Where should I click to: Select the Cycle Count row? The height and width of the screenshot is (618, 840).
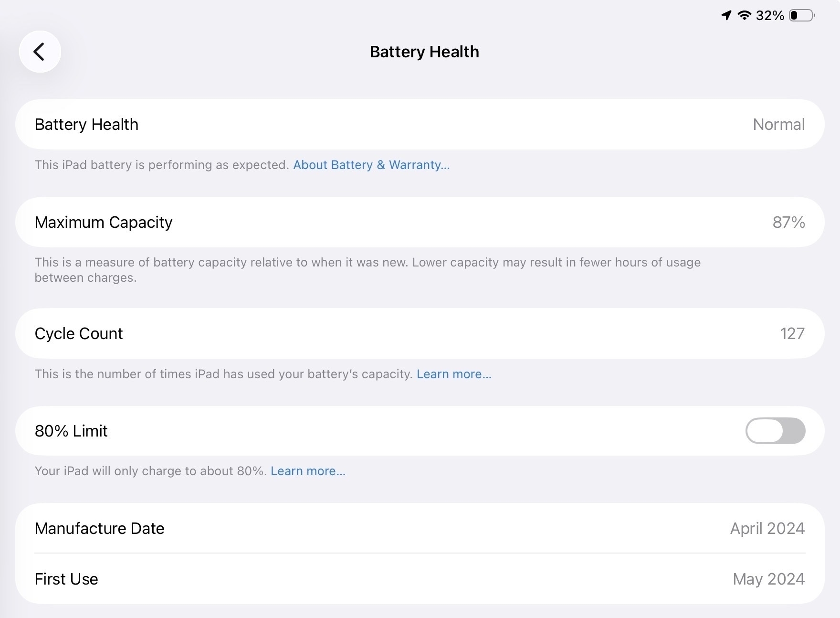420,333
